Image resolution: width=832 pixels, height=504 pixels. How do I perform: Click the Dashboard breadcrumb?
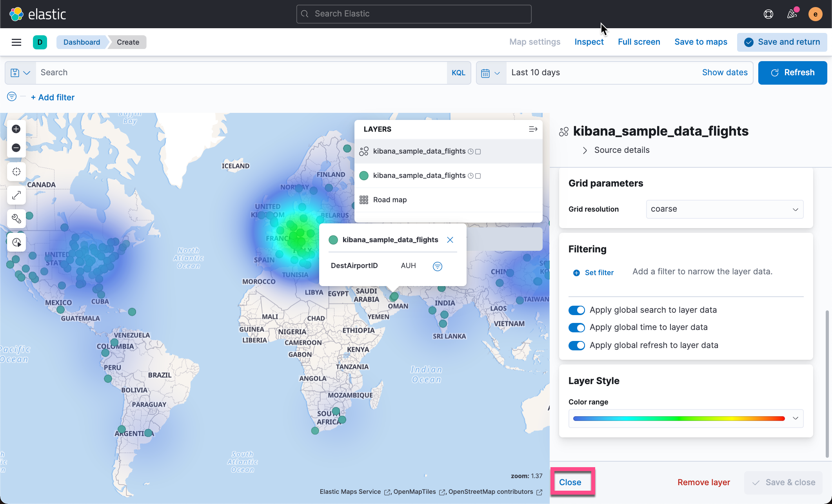point(82,42)
